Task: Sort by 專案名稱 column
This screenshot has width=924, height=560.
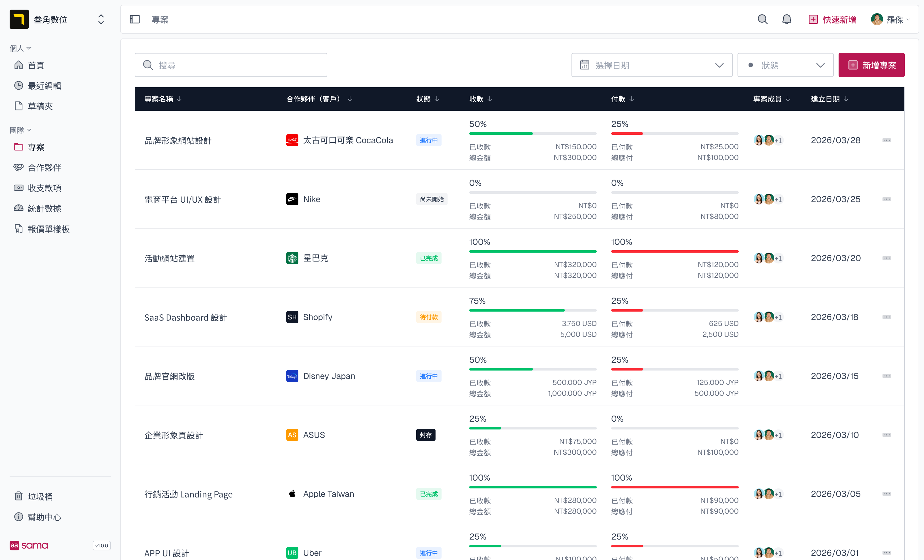Action: 163,99
